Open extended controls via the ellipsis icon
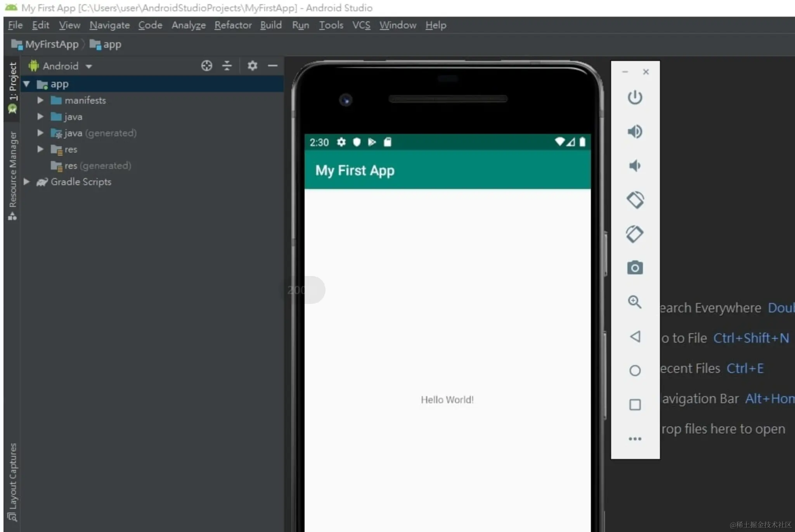This screenshot has width=795, height=532. pyautogui.click(x=635, y=439)
